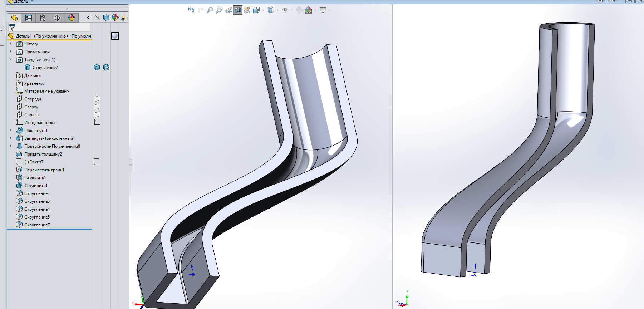Expand the Поверхность-По сечениям8 feature
The image size is (644, 309).
click(x=11, y=146)
